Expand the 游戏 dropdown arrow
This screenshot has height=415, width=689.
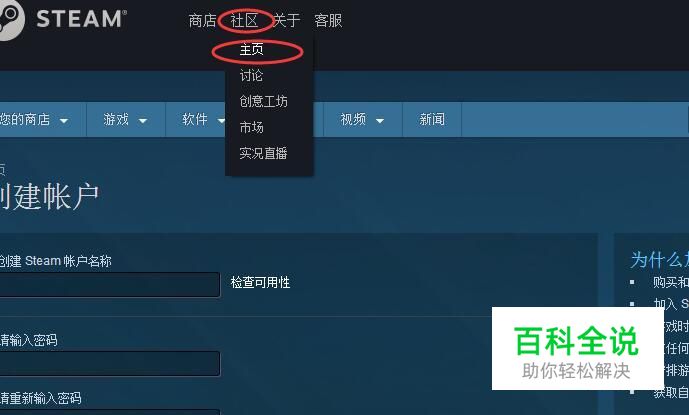(x=143, y=120)
